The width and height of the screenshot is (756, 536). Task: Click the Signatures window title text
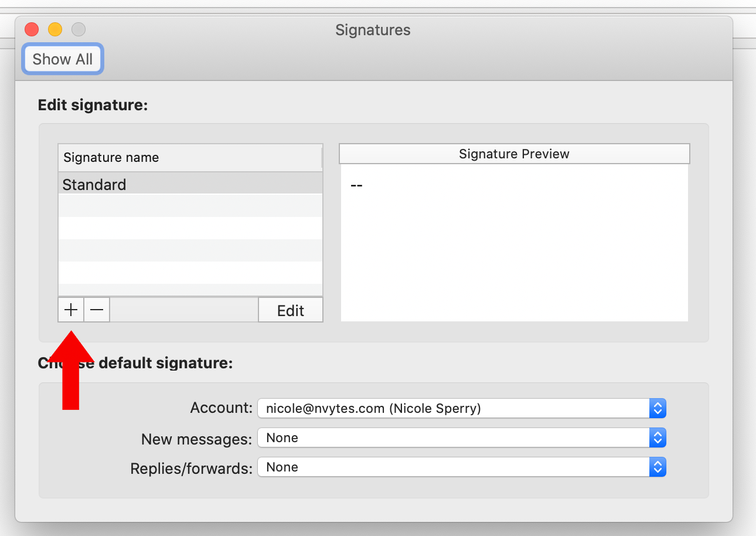[x=373, y=30]
